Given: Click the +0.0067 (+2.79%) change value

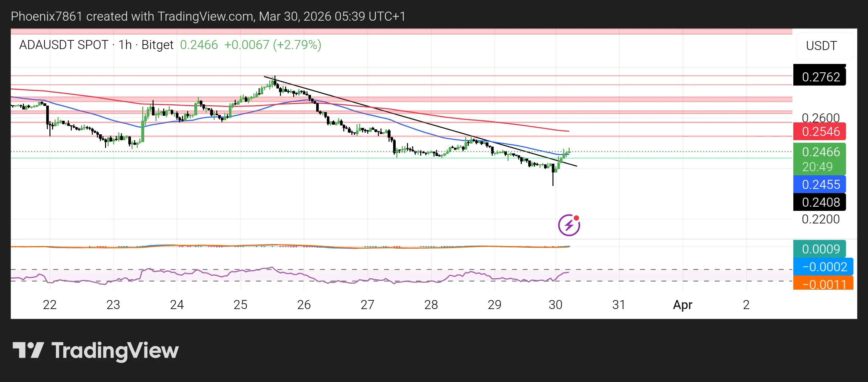Looking at the screenshot, I should tap(272, 45).
